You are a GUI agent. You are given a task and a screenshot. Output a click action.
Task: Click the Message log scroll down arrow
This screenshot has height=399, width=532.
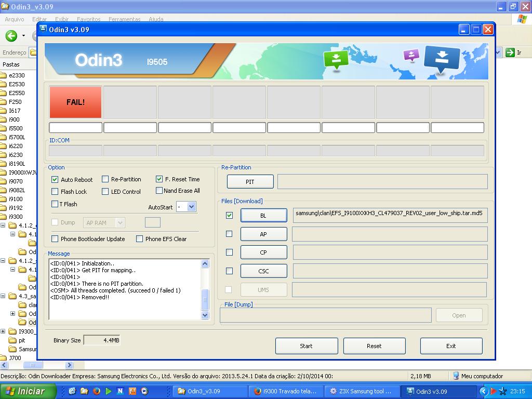(205, 315)
